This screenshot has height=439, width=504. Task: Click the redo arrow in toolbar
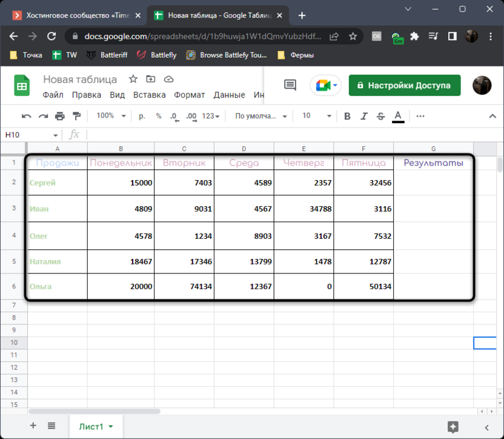43,116
